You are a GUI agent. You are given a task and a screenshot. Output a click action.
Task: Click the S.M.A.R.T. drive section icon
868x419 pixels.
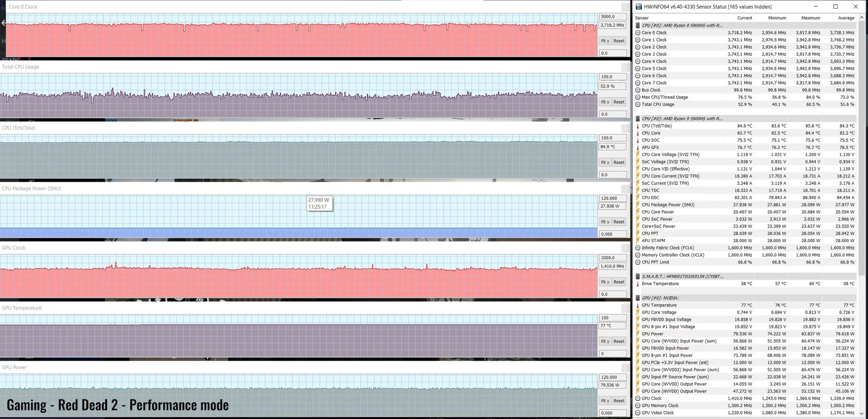(638, 276)
